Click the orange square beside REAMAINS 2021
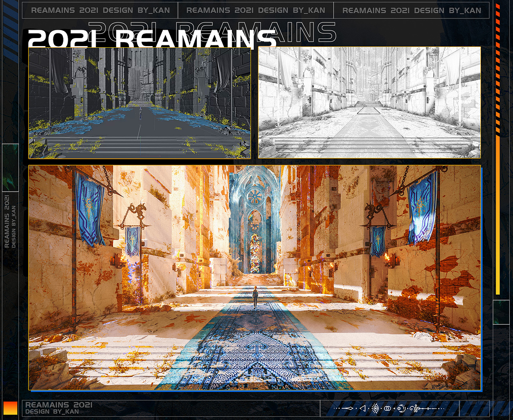Screen dimensions: 513x420 (x=10, y=408)
